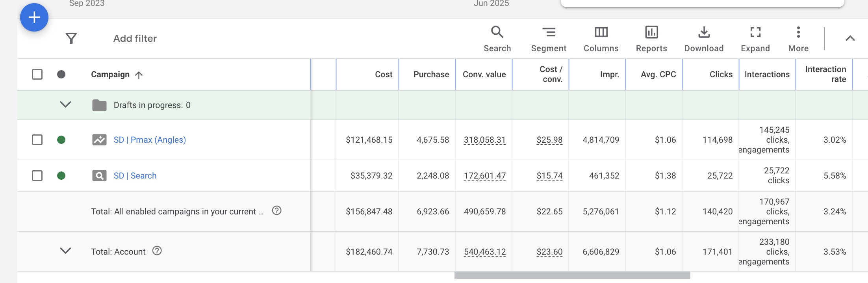Sort by the Campaign column header
This screenshot has height=283, width=868.
point(110,74)
